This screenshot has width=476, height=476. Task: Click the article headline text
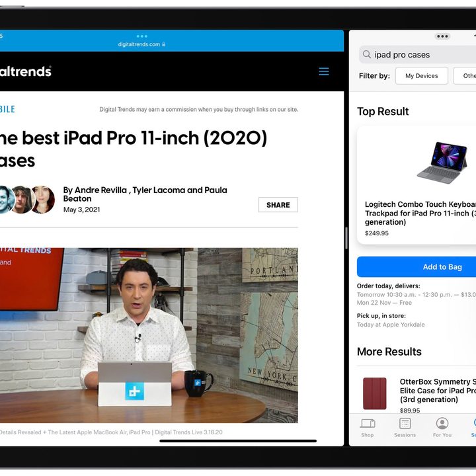coord(133,149)
